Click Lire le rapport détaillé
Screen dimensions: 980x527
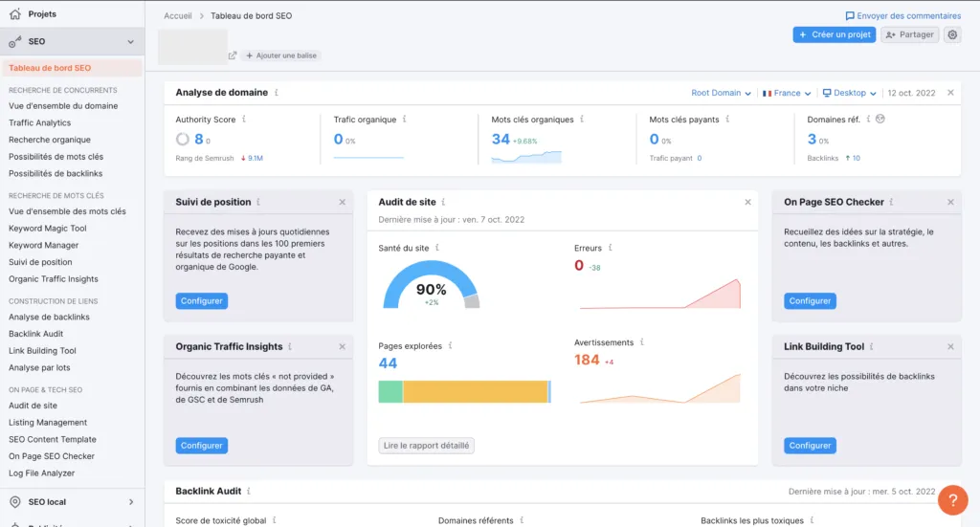click(426, 446)
